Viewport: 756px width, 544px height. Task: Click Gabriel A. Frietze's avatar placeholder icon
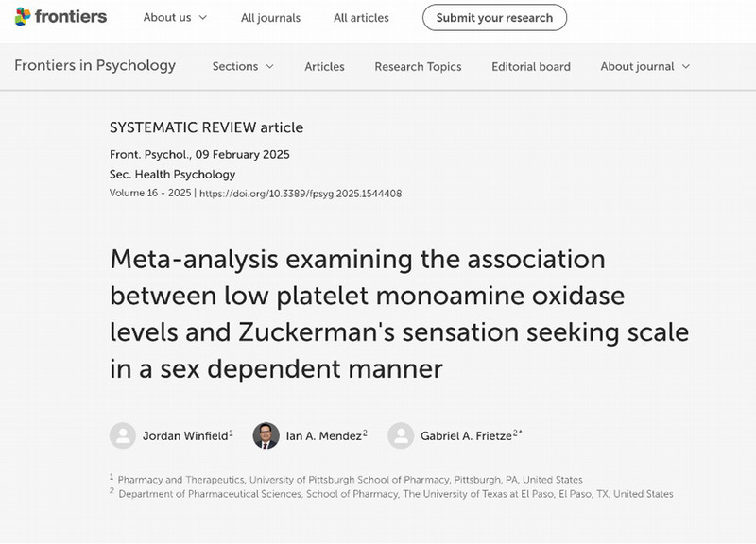(401, 435)
